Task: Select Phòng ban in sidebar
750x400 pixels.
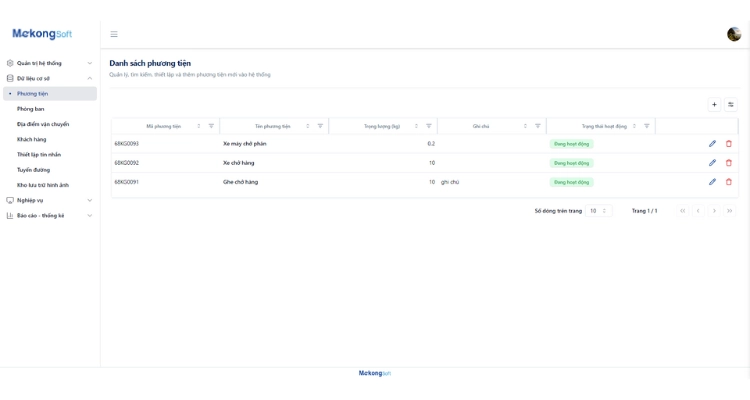Action: pyautogui.click(x=31, y=109)
